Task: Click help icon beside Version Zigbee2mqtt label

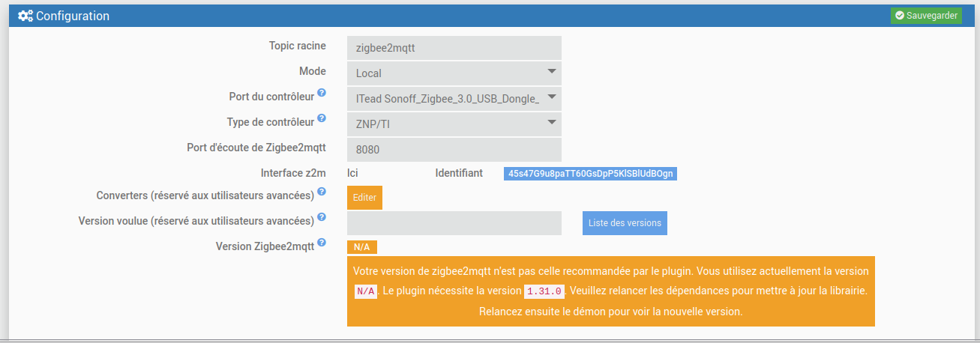Action: point(321,243)
